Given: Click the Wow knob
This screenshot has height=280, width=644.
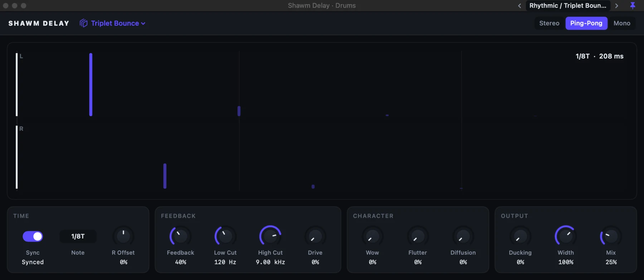Looking at the screenshot, I should click(x=372, y=236).
